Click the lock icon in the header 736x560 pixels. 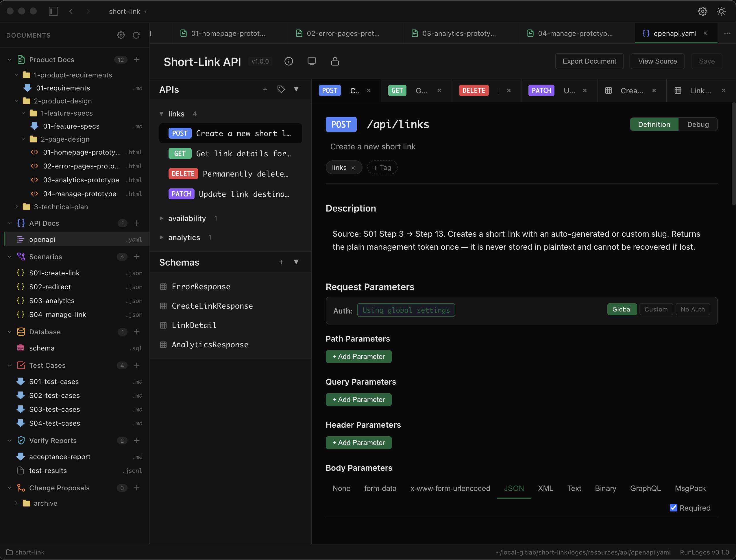[335, 61]
